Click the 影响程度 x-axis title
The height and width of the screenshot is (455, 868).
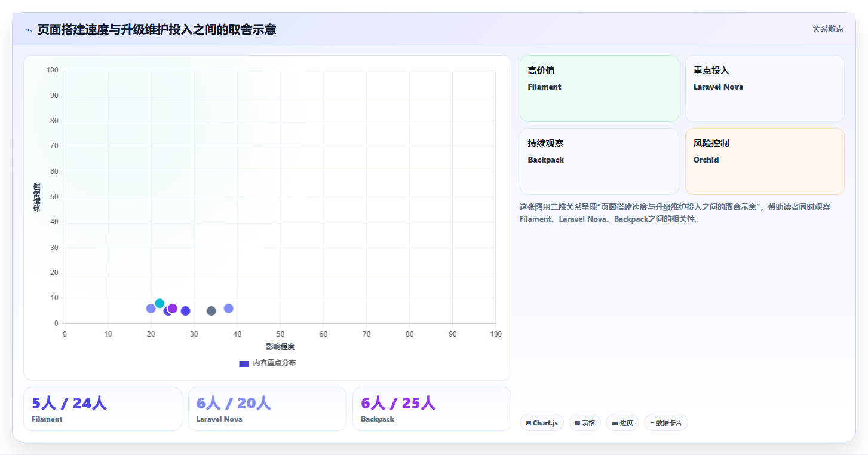coord(280,347)
